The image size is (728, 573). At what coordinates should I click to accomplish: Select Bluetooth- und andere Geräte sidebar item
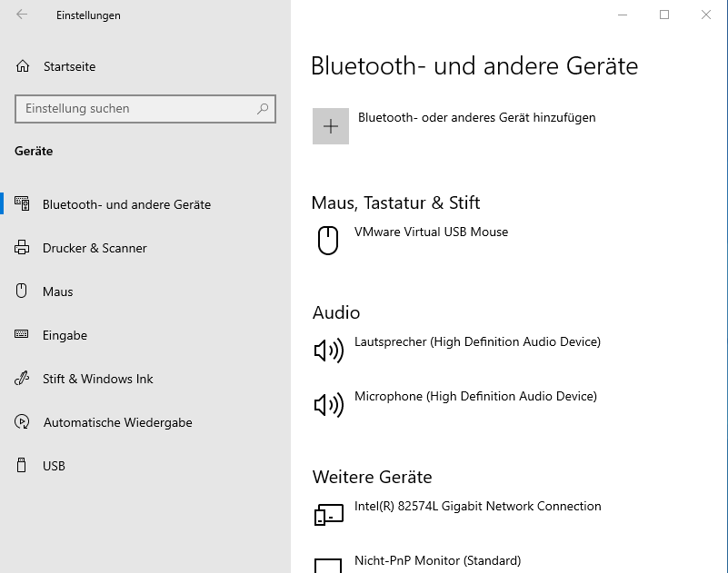point(126,204)
